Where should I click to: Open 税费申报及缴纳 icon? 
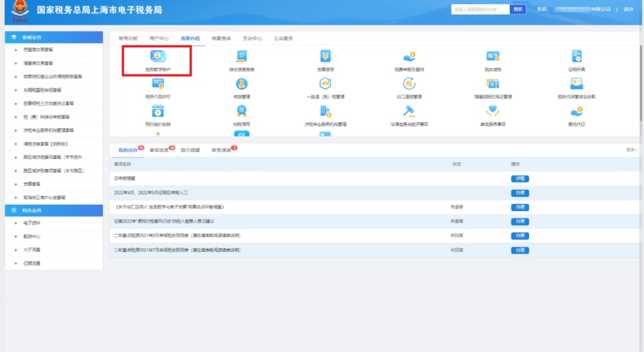pyautogui.click(x=409, y=57)
